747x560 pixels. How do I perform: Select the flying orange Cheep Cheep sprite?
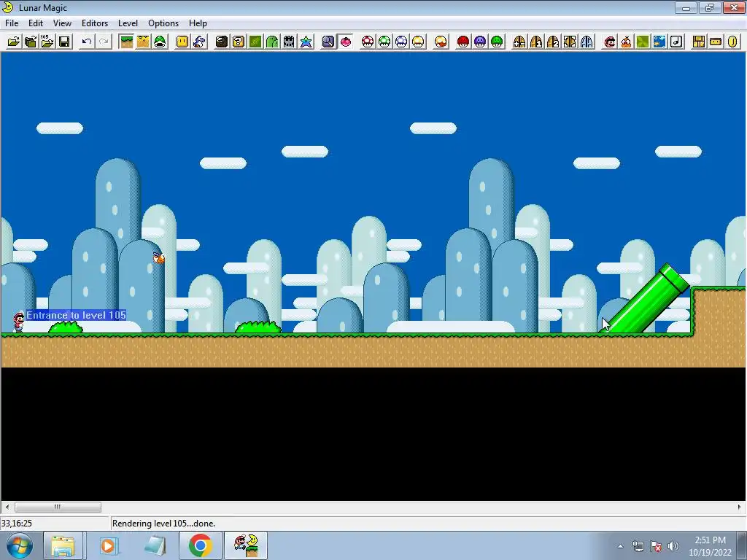point(158,257)
